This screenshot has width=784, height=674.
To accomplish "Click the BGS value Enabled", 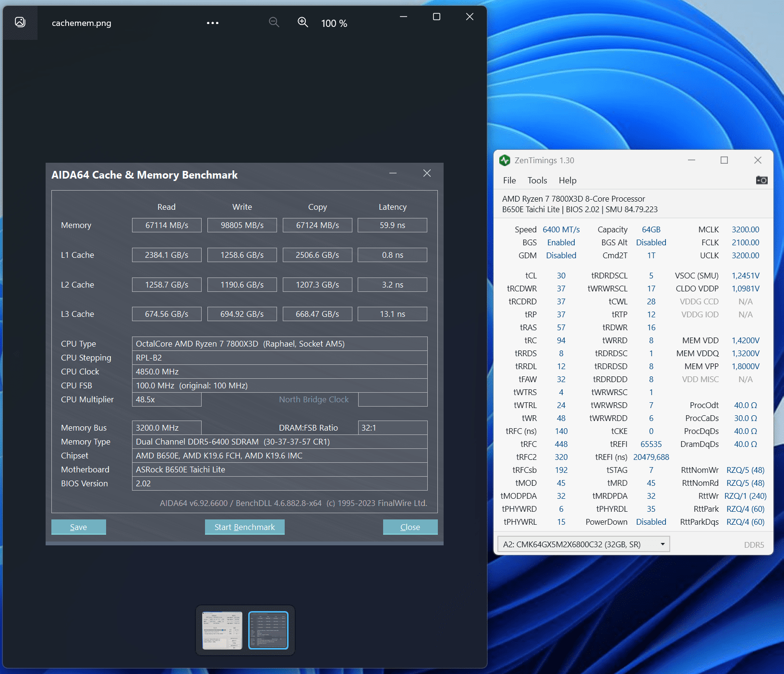I will [x=561, y=242].
